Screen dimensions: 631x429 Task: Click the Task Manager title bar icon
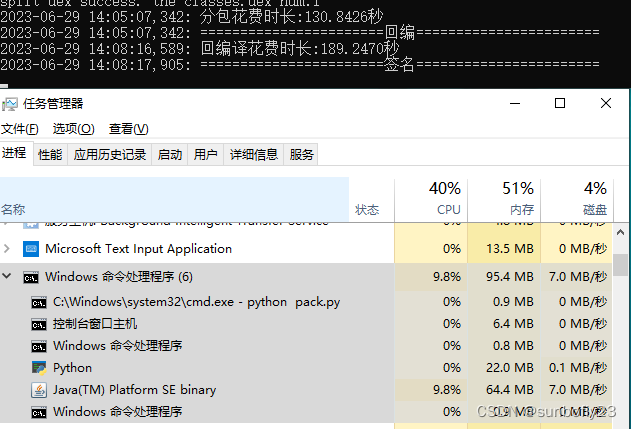[10, 104]
